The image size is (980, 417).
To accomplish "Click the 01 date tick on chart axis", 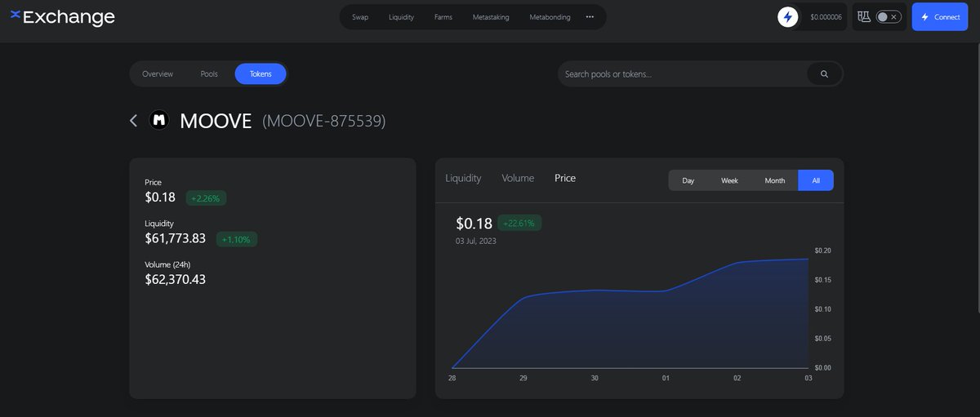I will pos(666,378).
